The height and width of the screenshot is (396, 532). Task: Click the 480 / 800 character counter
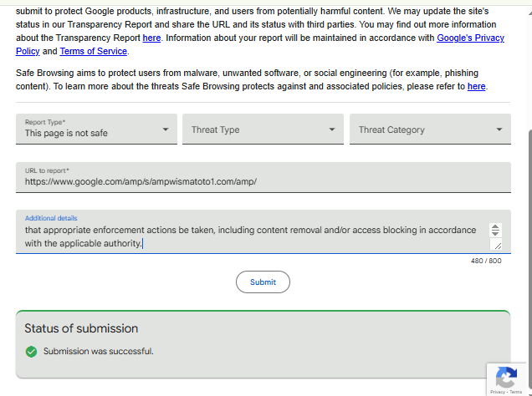coord(486,261)
